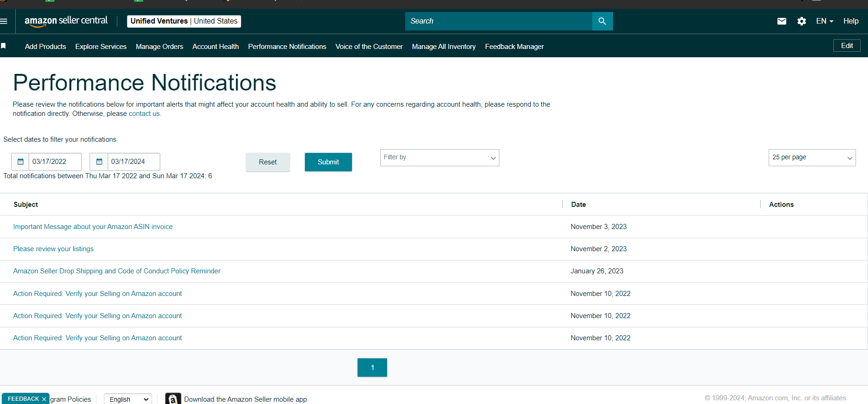Click the Unified Ventures United States account switcher

[184, 21]
